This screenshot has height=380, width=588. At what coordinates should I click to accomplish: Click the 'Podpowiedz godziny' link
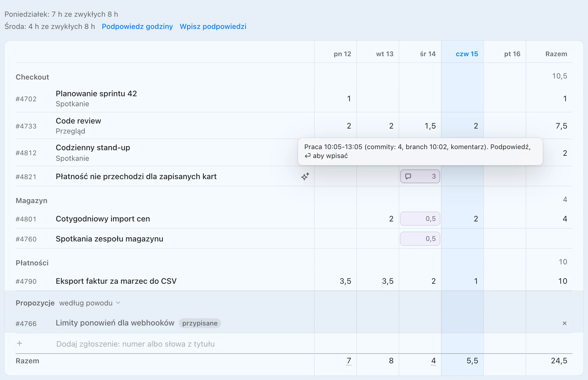pyautogui.click(x=137, y=26)
